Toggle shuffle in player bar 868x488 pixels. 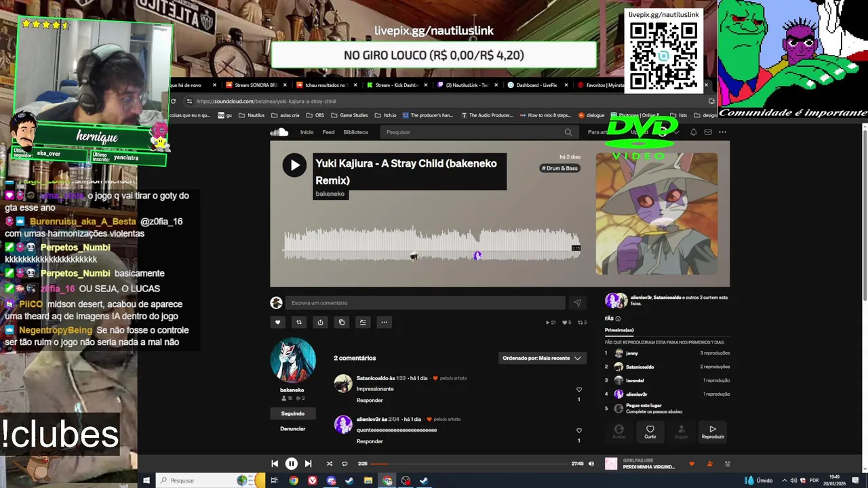point(330,464)
